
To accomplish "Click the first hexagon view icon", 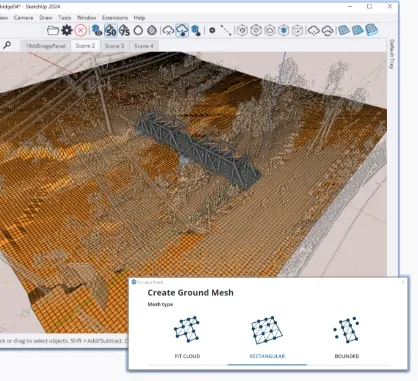I will click(242, 30).
